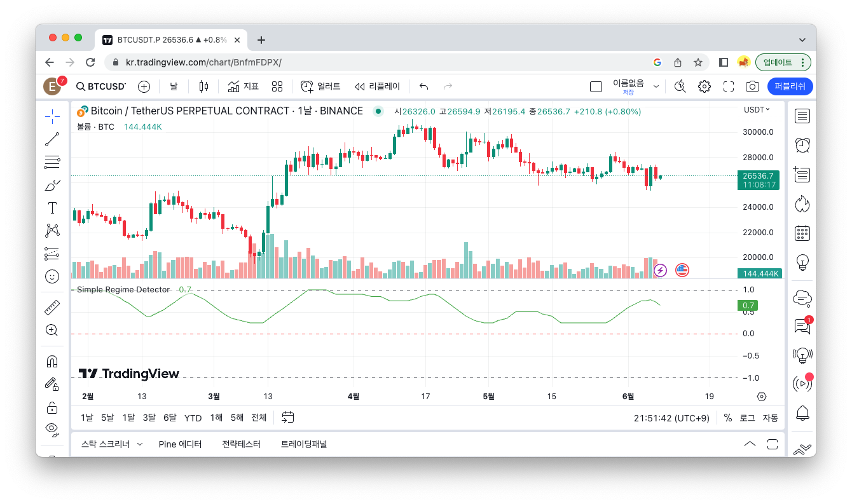The height and width of the screenshot is (504, 852).
Task: Select the YTD date range
Action: pos(193,418)
